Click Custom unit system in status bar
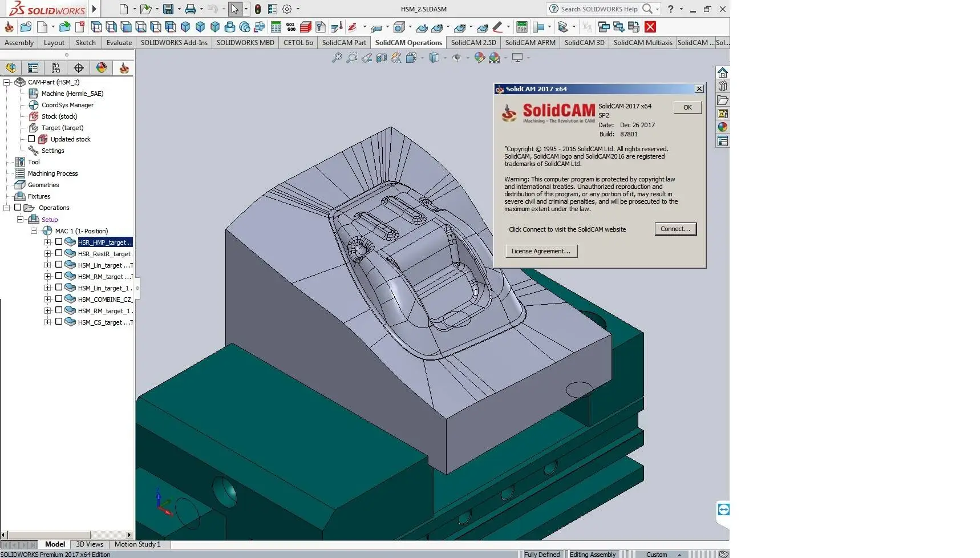980x558 pixels. [657, 554]
